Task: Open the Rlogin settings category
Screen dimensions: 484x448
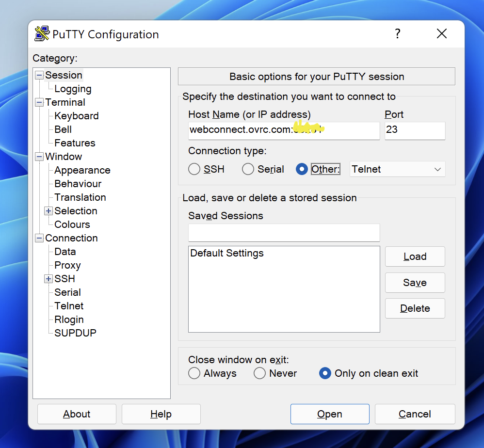Action: [69, 320]
